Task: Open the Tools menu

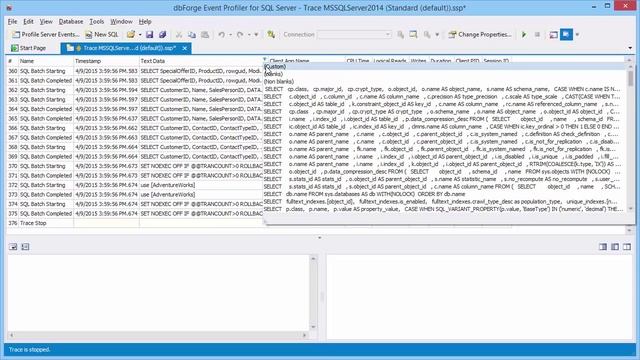Action: point(97,21)
